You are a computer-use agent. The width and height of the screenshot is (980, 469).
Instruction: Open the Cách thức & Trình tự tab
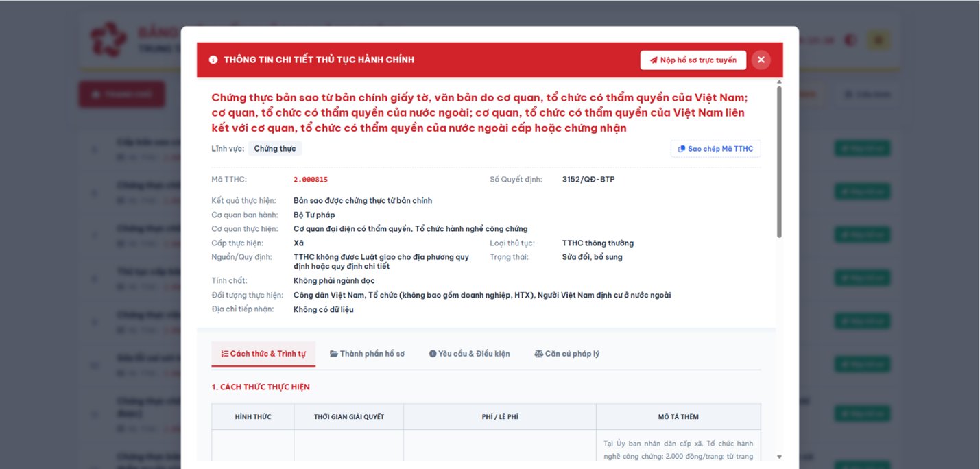pyautogui.click(x=263, y=354)
